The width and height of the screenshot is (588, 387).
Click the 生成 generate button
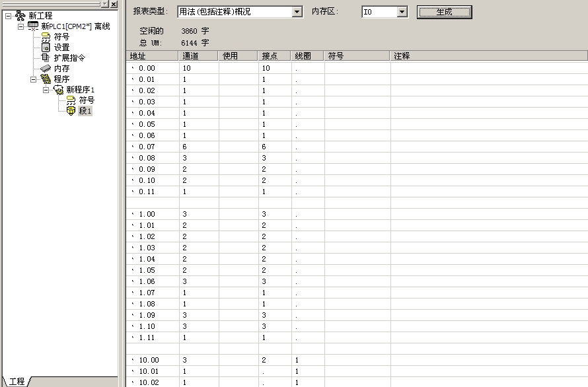444,12
